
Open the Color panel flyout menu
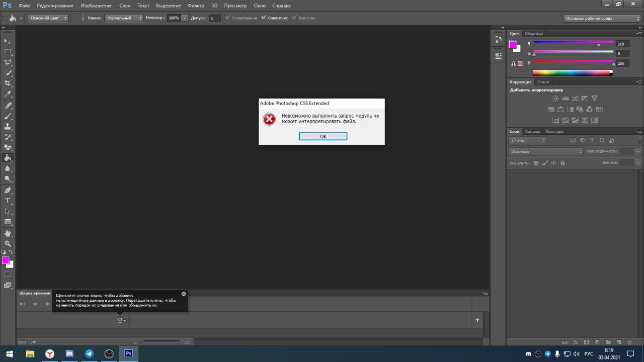click(639, 34)
